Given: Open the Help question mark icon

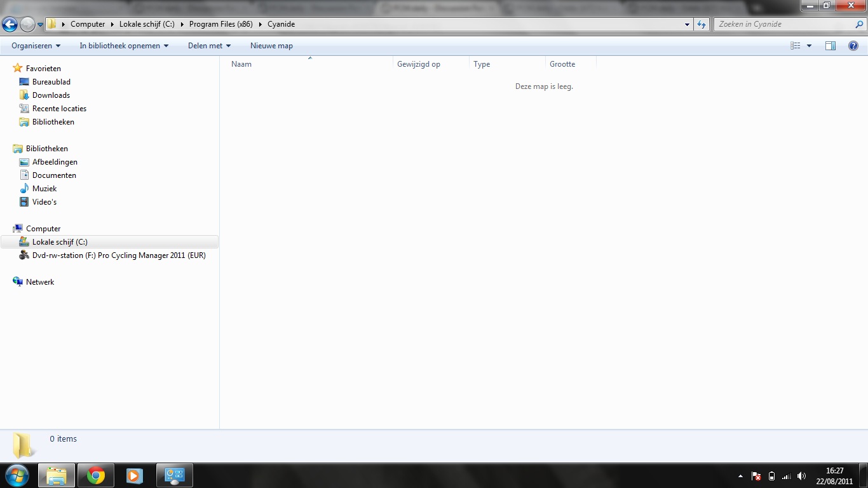Looking at the screenshot, I should click(853, 46).
